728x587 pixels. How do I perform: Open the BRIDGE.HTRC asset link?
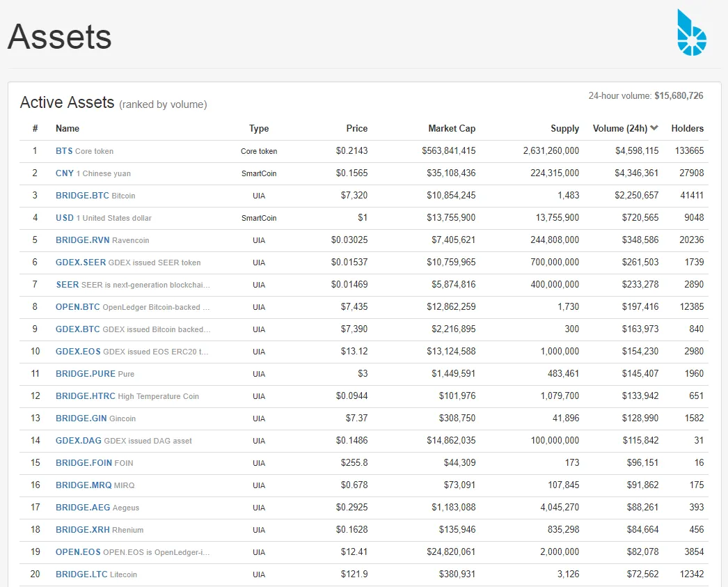point(86,396)
